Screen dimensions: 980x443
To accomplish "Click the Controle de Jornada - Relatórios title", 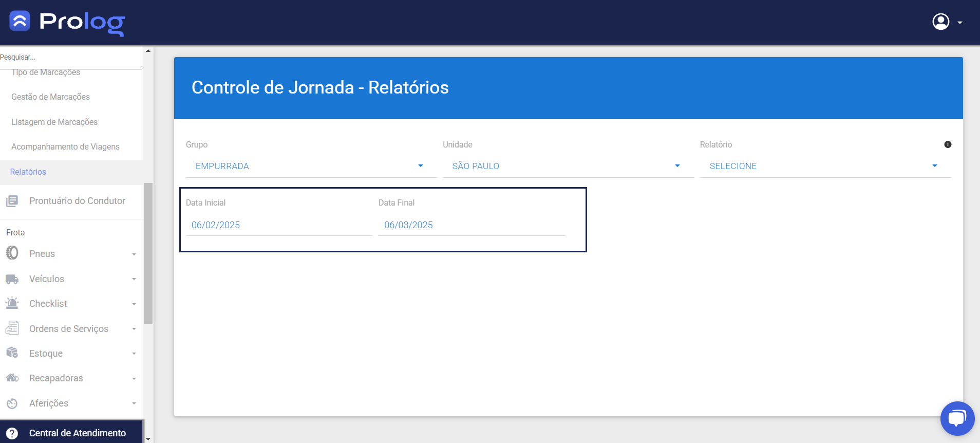I will pos(320,87).
